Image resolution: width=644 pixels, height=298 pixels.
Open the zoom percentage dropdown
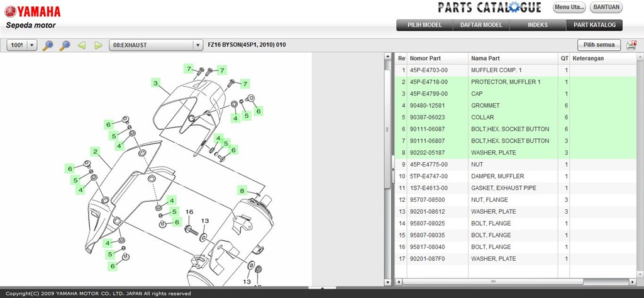pyautogui.click(x=31, y=45)
